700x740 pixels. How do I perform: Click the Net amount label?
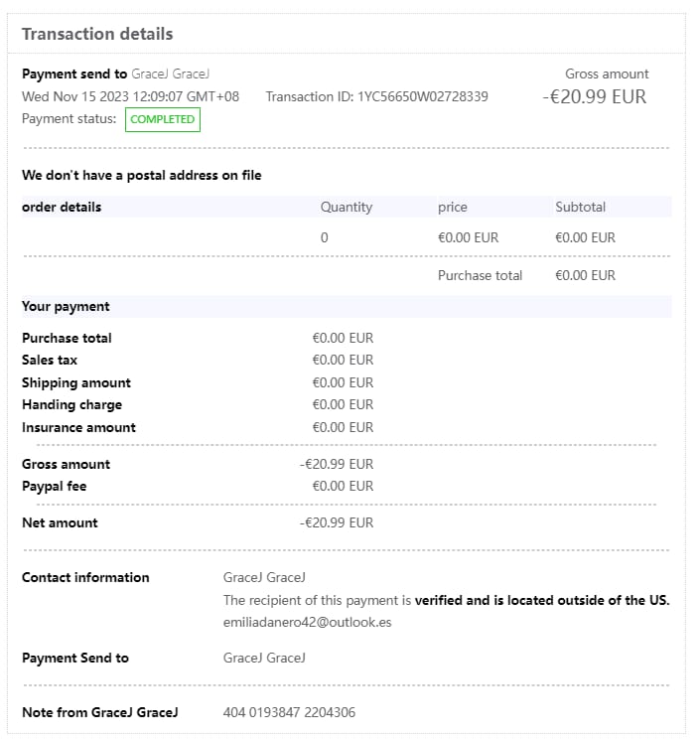[60, 522]
